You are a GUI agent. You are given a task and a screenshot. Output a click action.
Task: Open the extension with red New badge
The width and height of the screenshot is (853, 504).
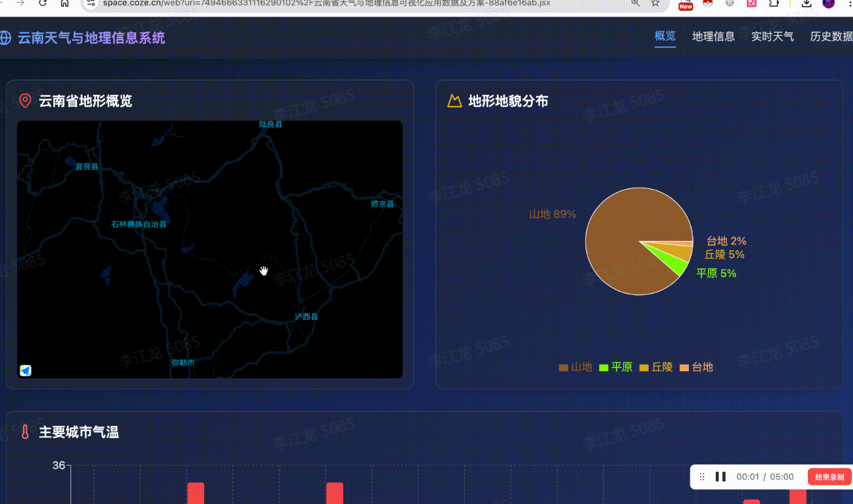tap(686, 4)
